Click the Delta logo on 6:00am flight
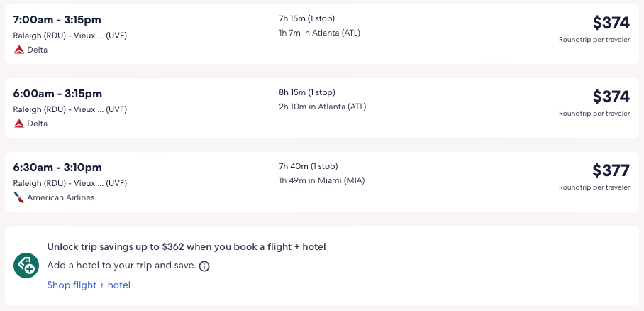This screenshot has height=311, width=644. [18, 124]
